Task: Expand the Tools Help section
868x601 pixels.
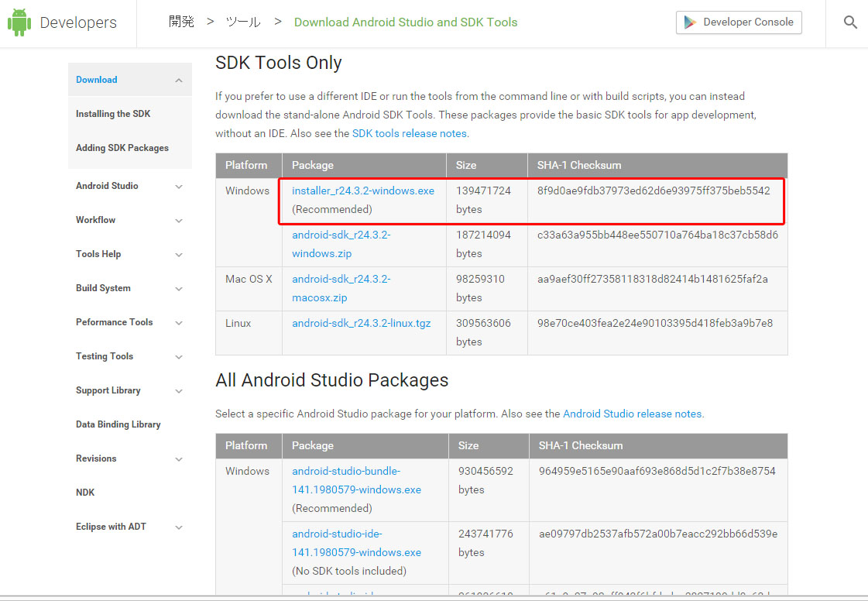Action: pyautogui.click(x=179, y=255)
